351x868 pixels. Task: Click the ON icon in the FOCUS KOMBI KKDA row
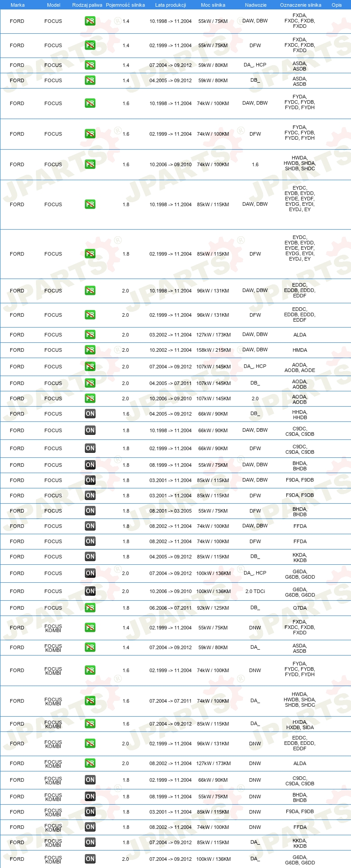pos(90,842)
